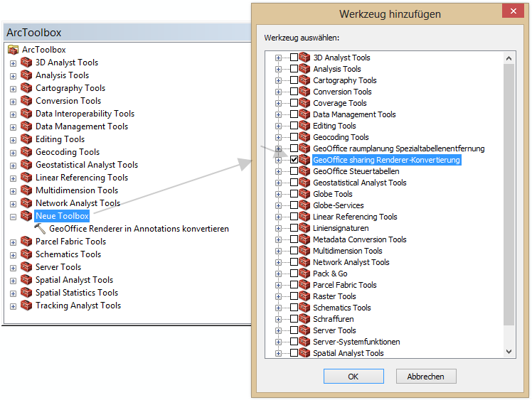Screen dimensions: 532x400
Task: Select Network Analyst Tools in ArcToolbox tree
Action: tap(78, 203)
